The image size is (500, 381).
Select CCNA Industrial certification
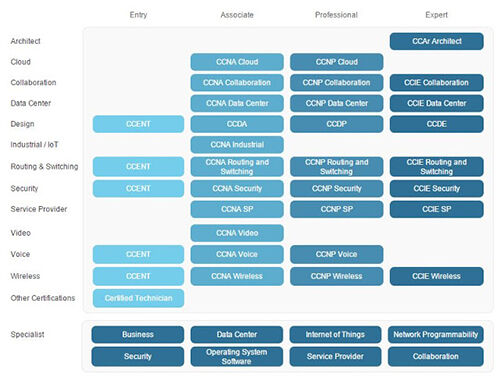(237, 145)
